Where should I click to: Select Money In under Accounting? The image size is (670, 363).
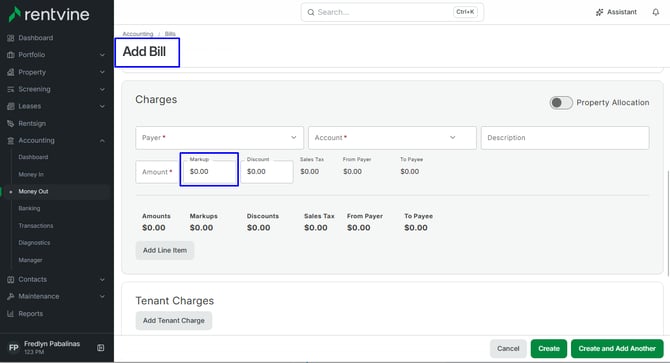coord(31,174)
